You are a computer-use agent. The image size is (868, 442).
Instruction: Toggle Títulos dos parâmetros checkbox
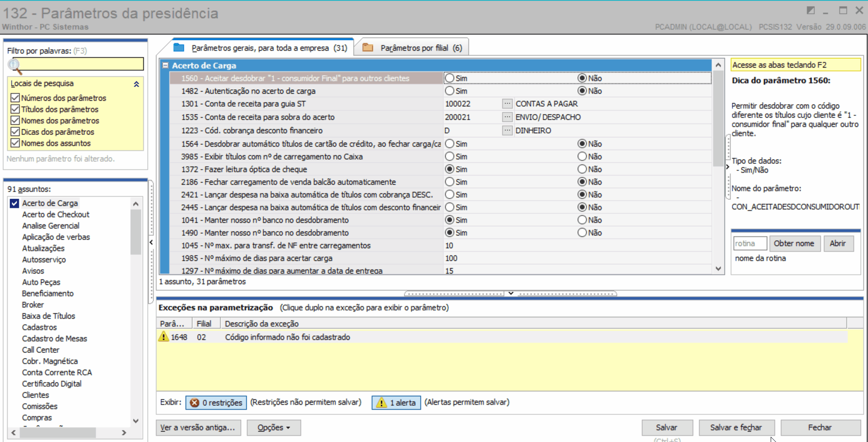coord(15,109)
